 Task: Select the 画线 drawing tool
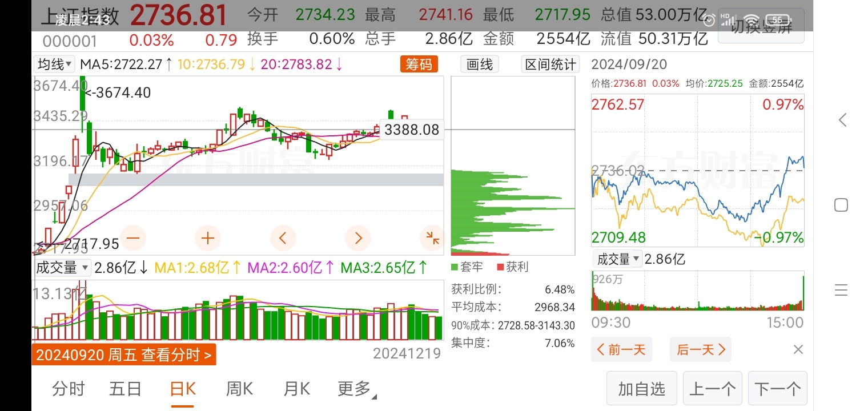(x=480, y=65)
